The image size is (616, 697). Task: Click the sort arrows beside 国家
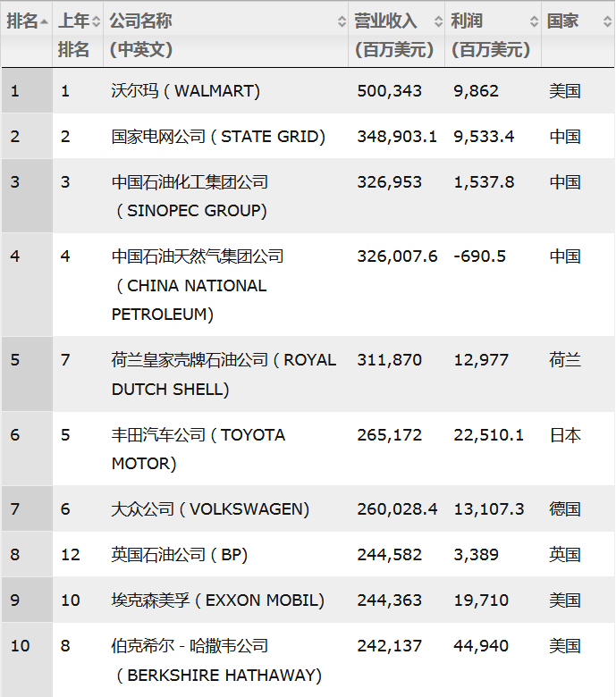coord(607,21)
